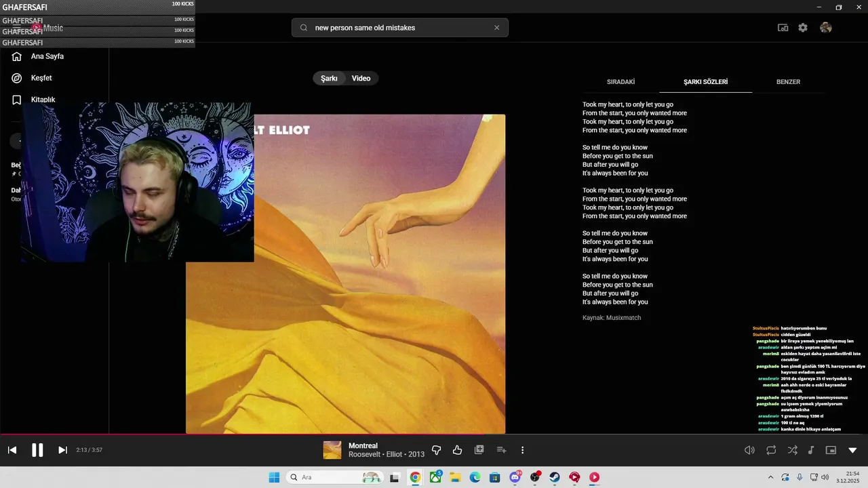Click the Elliot album link
868x488 pixels.
click(395, 454)
